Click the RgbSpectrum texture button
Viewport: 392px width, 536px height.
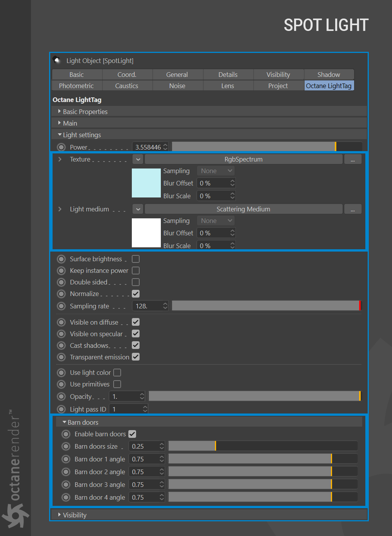click(244, 159)
